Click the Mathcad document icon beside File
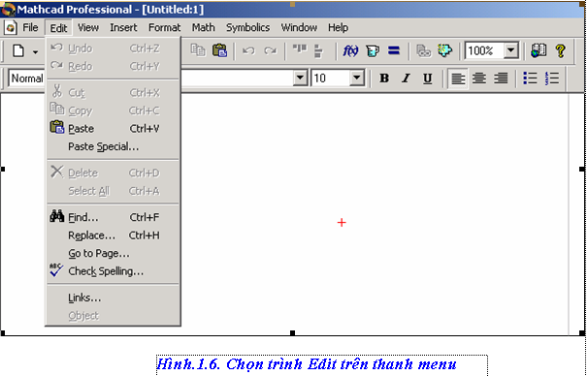The width and height of the screenshot is (588, 376). [10, 28]
